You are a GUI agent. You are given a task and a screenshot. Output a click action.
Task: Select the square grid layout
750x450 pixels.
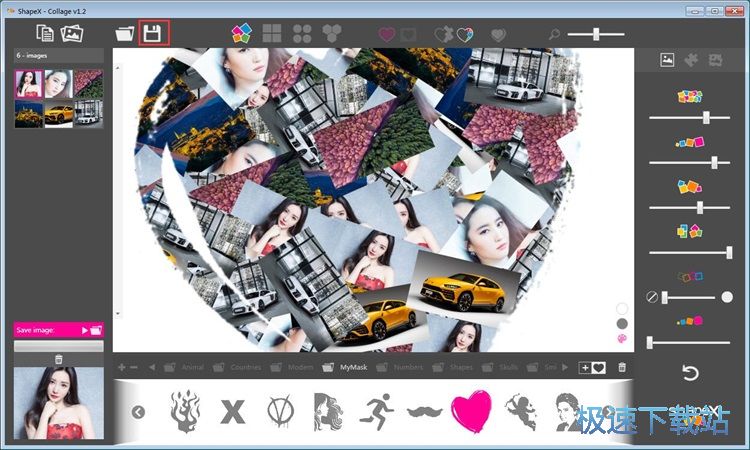(x=272, y=33)
